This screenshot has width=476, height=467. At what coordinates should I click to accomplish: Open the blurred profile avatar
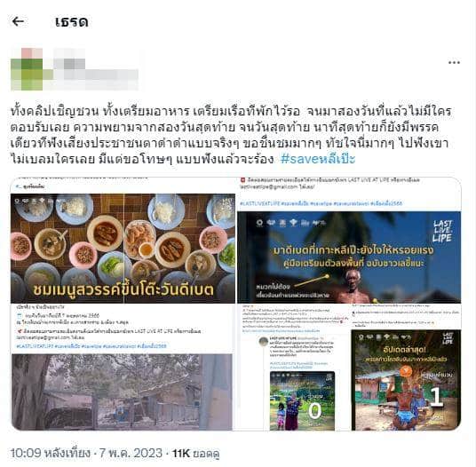click(27, 69)
